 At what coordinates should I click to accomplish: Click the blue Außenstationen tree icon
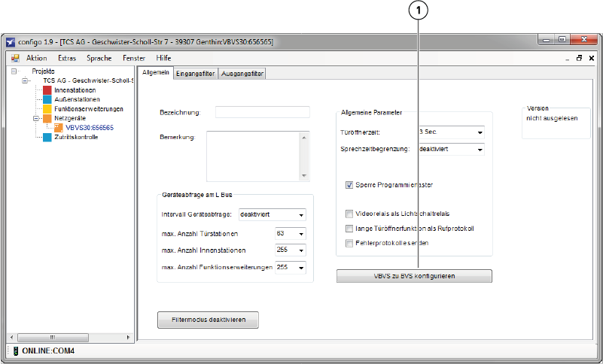(x=47, y=99)
